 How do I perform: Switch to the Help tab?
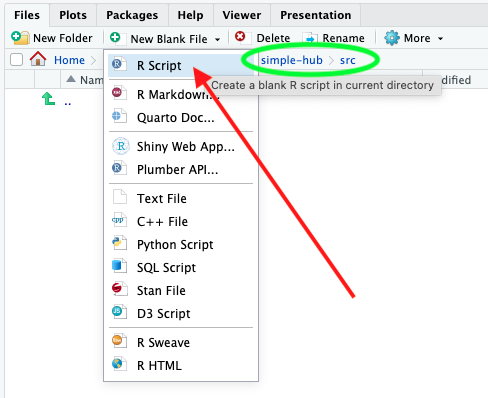[190, 15]
